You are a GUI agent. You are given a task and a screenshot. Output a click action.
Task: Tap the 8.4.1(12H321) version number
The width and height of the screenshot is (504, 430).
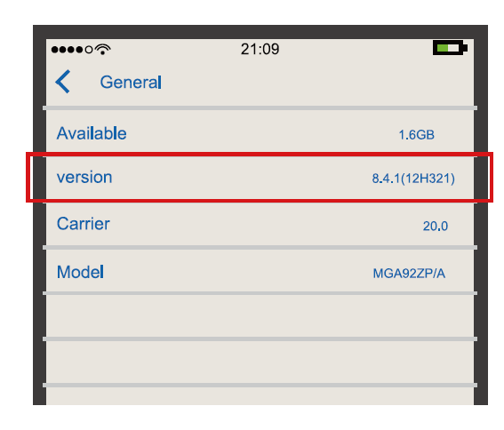413,179
